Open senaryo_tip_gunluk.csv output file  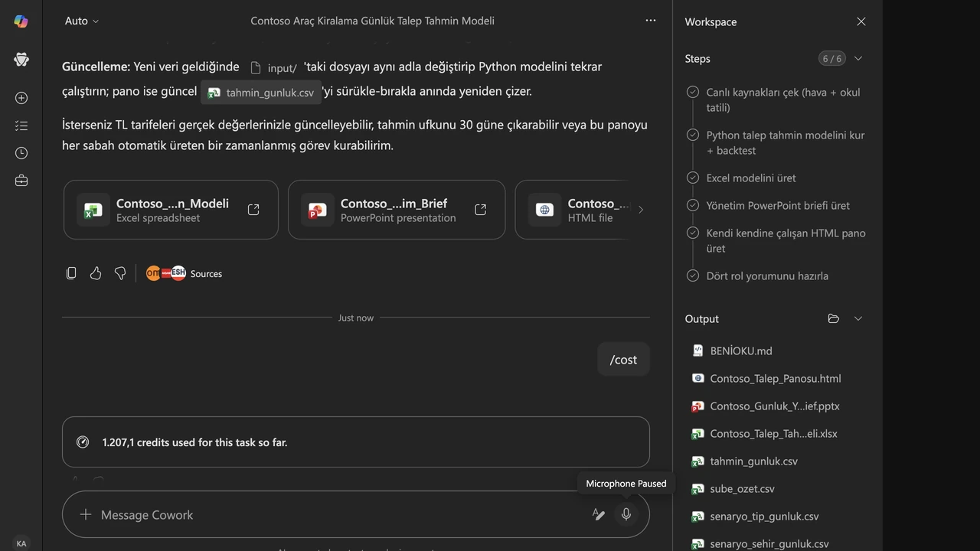755,516
